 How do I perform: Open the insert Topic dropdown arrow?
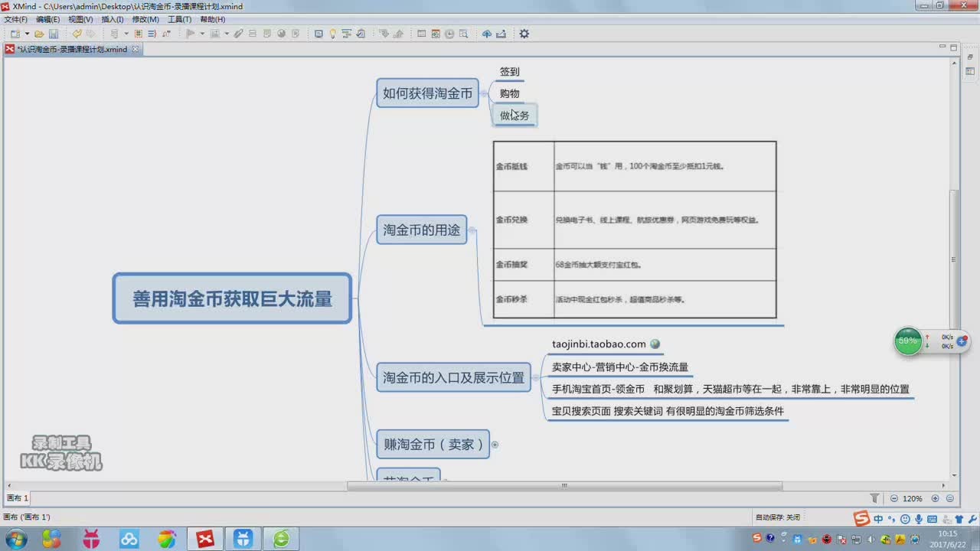point(126,34)
